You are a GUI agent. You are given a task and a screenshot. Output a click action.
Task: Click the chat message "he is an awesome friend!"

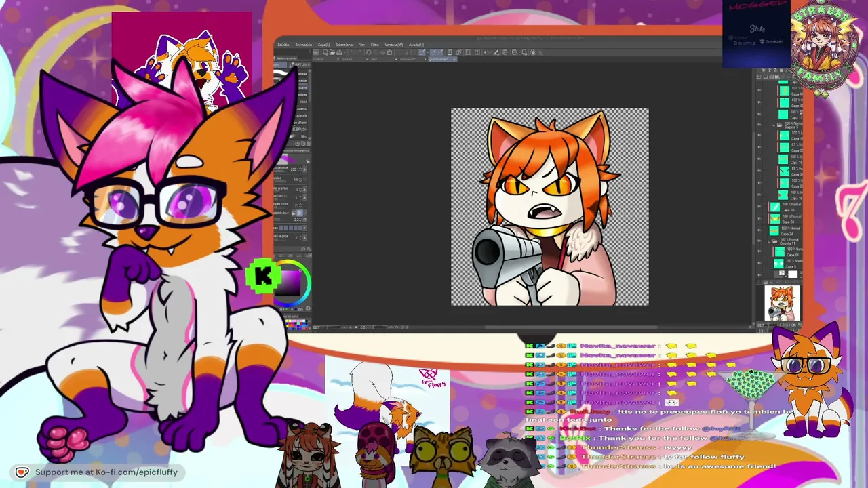tap(718, 466)
